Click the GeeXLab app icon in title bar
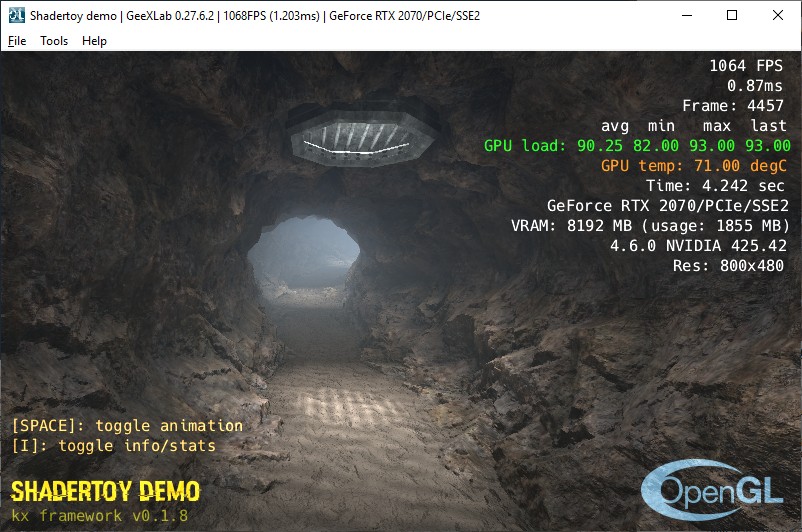Screen dimensions: 802x532 [x=17, y=15]
